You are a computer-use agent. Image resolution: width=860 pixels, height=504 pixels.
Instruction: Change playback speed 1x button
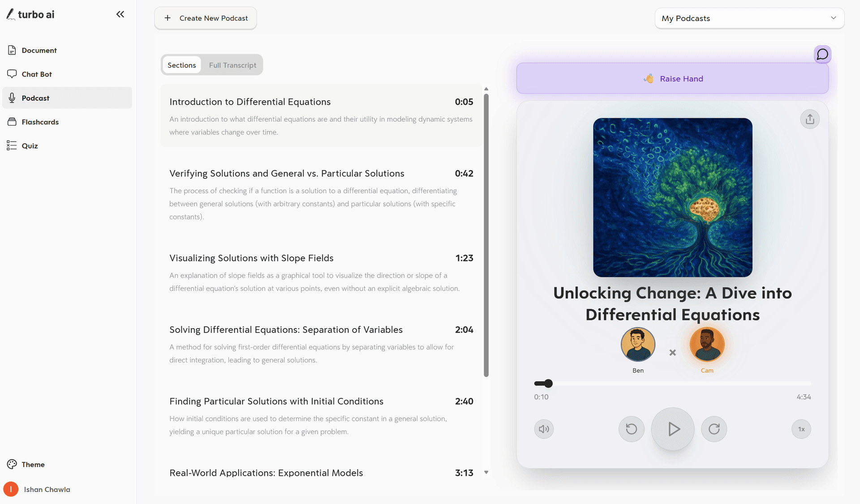pos(801,429)
